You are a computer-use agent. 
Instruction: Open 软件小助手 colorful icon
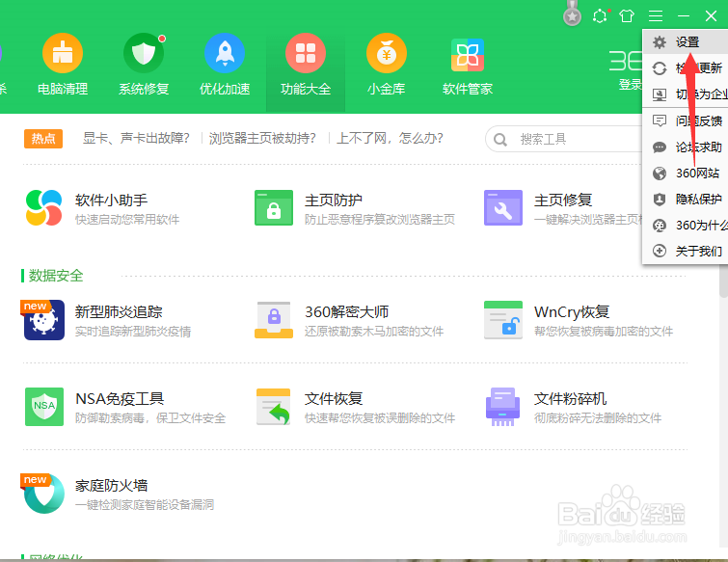point(43,208)
